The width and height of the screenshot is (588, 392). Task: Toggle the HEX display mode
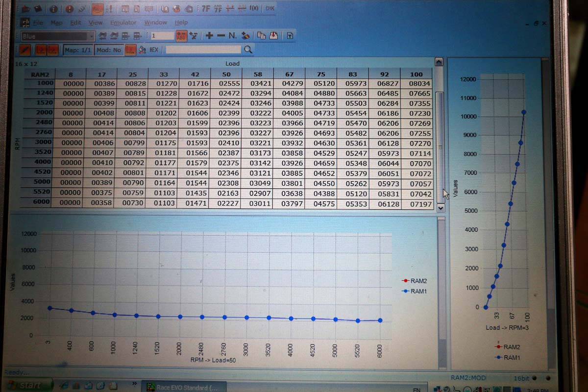click(154, 49)
